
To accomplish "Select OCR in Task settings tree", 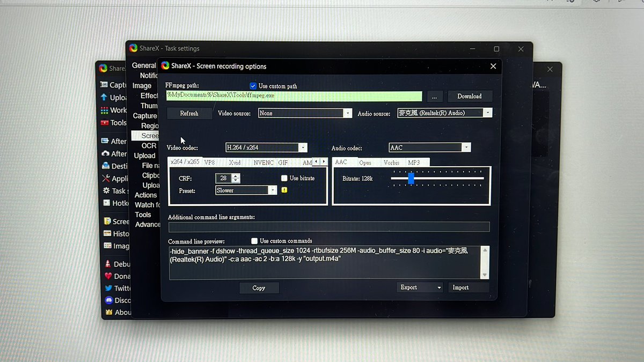I will (x=149, y=145).
